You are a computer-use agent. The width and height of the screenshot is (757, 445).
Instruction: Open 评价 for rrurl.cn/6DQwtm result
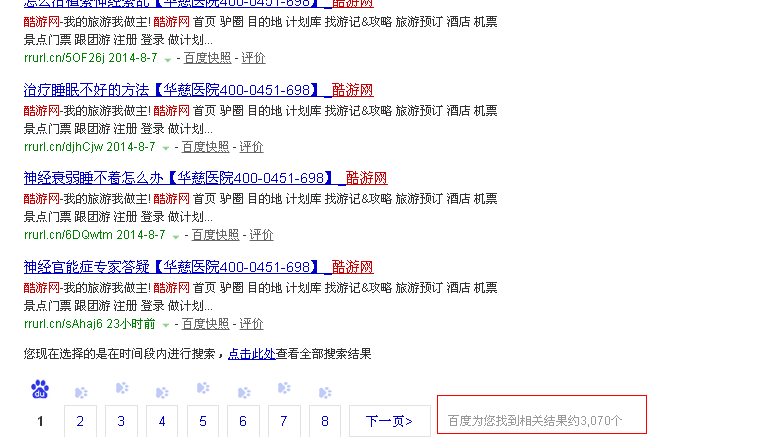pyautogui.click(x=261, y=235)
